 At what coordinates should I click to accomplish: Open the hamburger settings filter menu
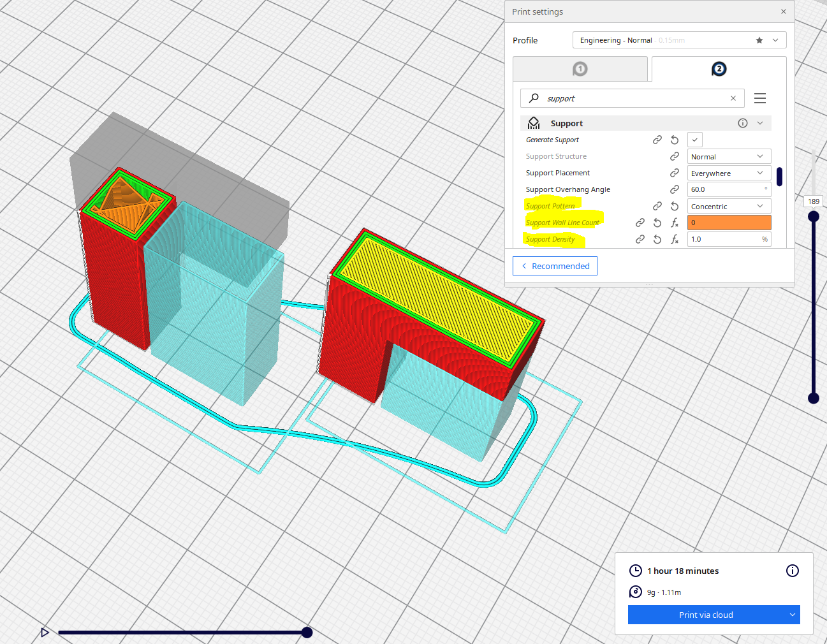click(x=759, y=98)
